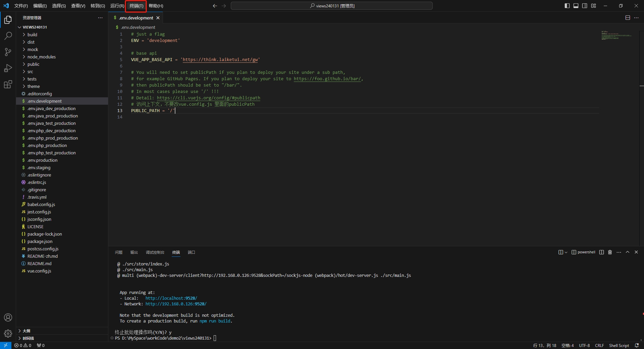
Task: Go back with the navigation arrow
Action: tap(215, 6)
